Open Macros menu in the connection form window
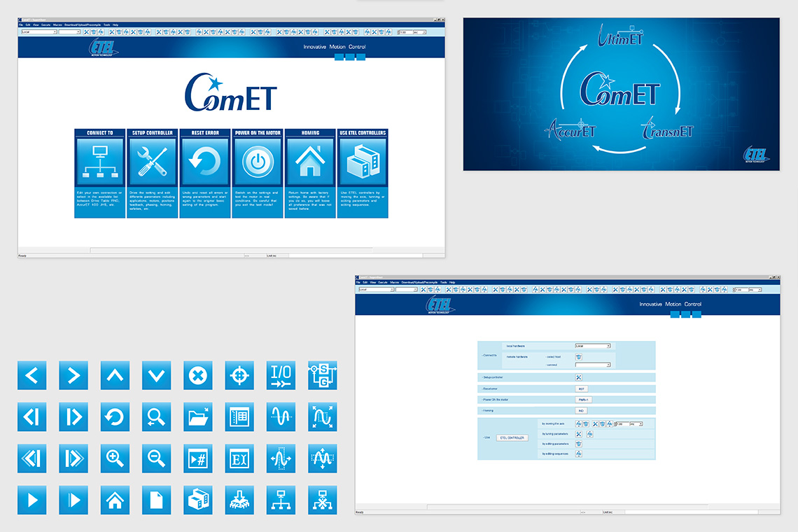Screen dimensions: 798x532 [394, 282]
